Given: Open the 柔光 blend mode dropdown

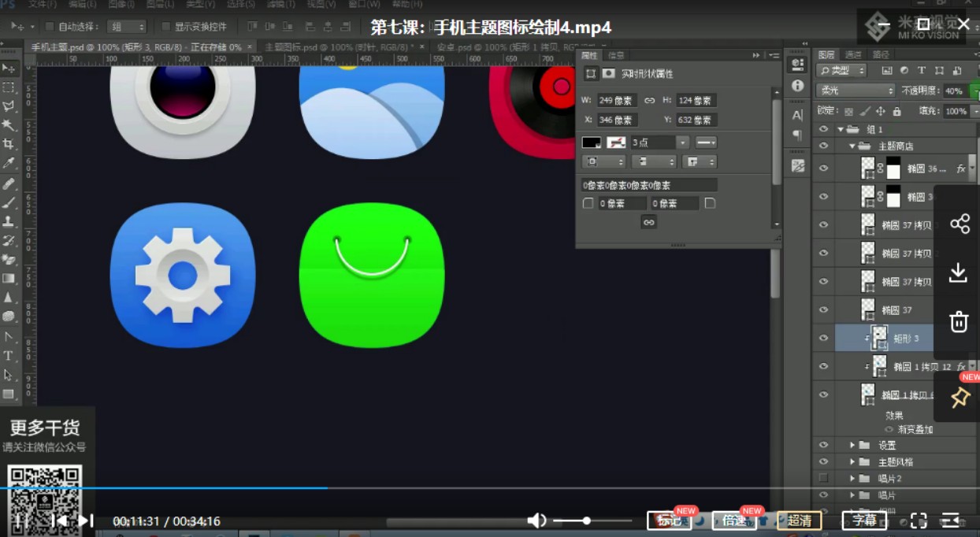Looking at the screenshot, I should point(855,91).
